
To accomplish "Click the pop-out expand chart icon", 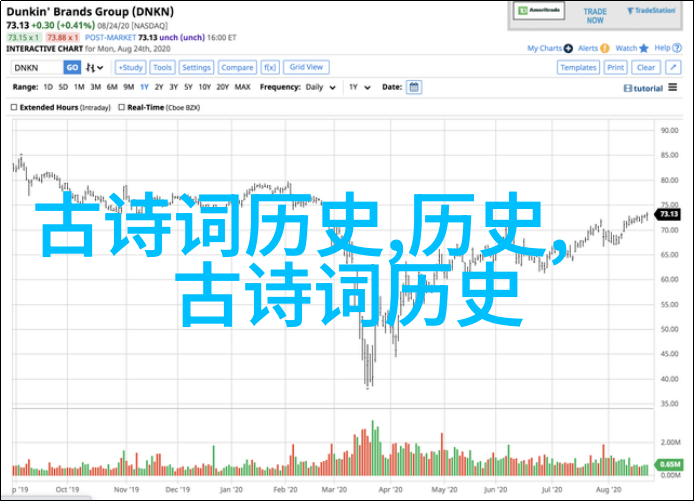I will [x=673, y=67].
